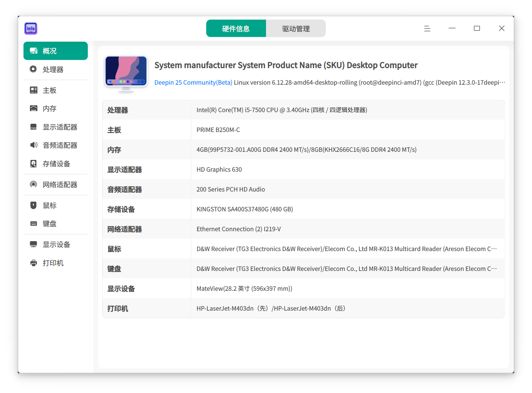Select the 打印机 printer icon

pyautogui.click(x=33, y=263)
